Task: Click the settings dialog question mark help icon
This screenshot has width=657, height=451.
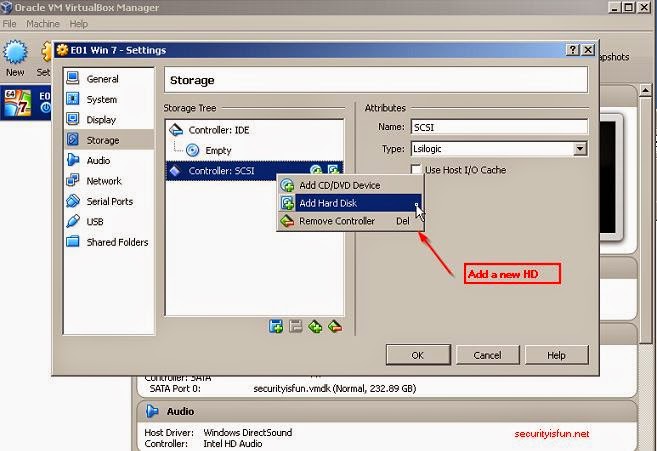Action: [x=573, y=50]
